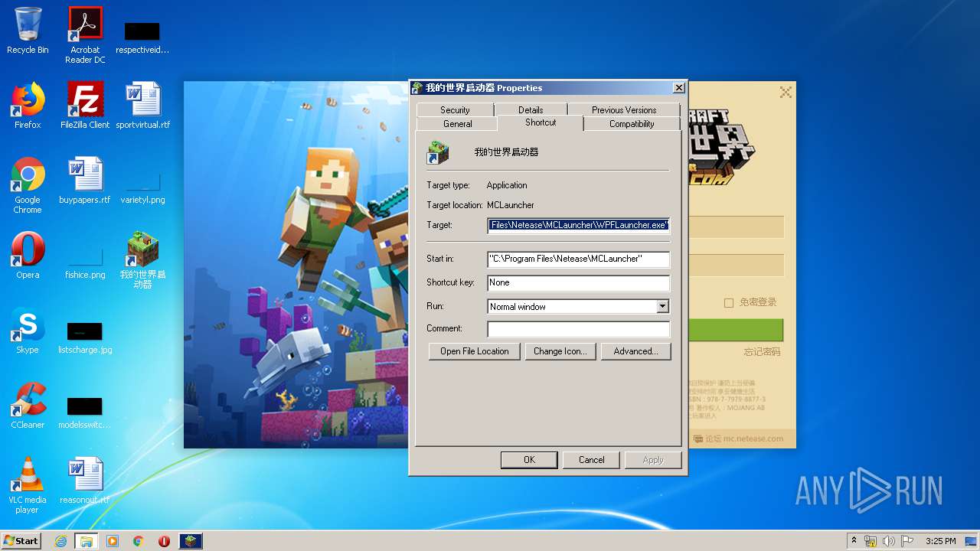Image resolution: width=980 pixels, height=551 pixels.
Task: Select the Firefox desktop shortcut
Action: pos(28,106)
